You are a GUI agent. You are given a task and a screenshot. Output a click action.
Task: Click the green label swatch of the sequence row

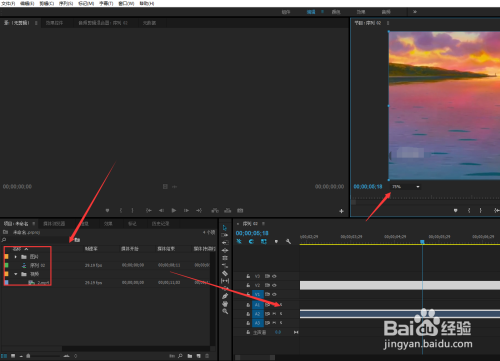click(6, 265)
